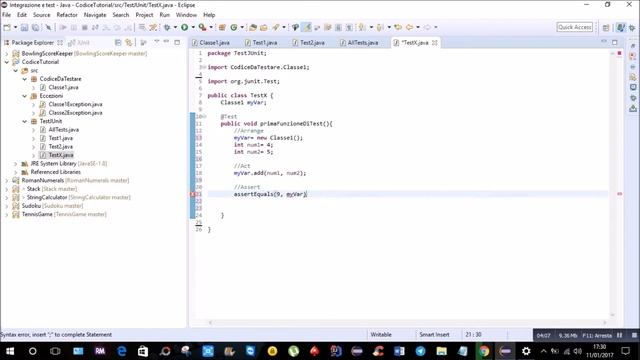Viewport: 640px width, 360px height.
Task: Open Package Explorer View Menu triangle
Action: pos(156,42)
